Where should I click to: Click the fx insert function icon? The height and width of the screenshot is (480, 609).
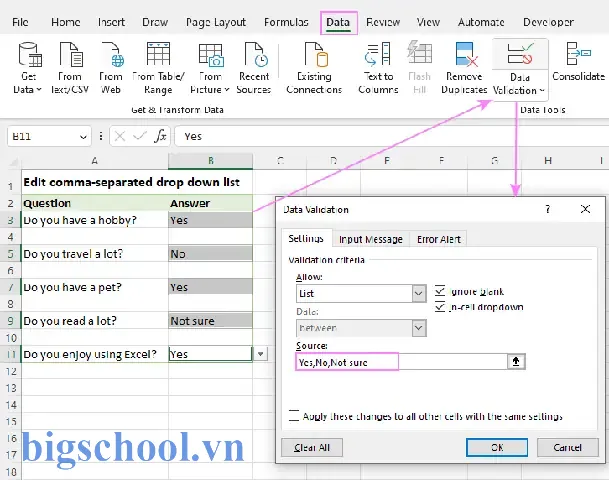tap(160, 136)
